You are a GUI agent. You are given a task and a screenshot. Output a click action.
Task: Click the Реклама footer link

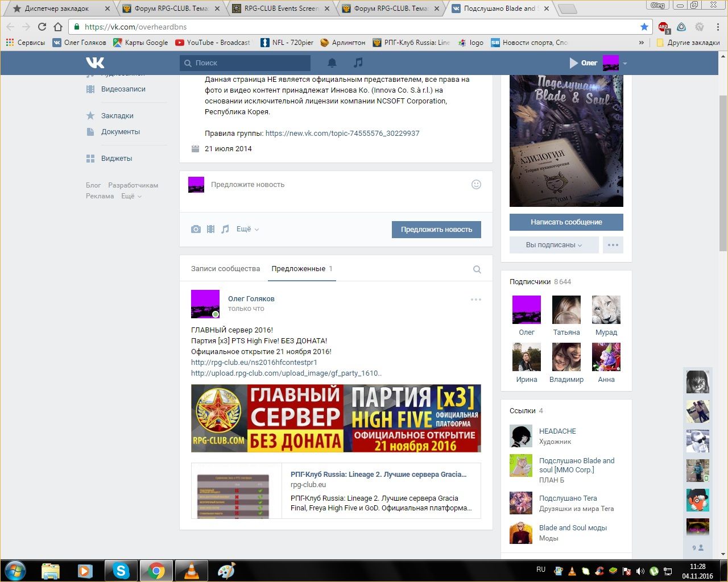(x=100, y=196)
